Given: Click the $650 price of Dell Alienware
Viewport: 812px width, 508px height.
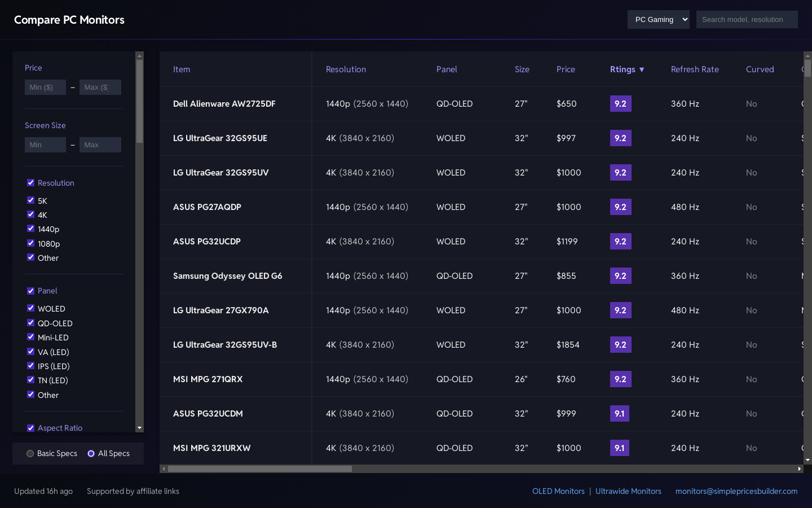Looking at the screenshot, I should pyautogui.click(x=566, y=104).
